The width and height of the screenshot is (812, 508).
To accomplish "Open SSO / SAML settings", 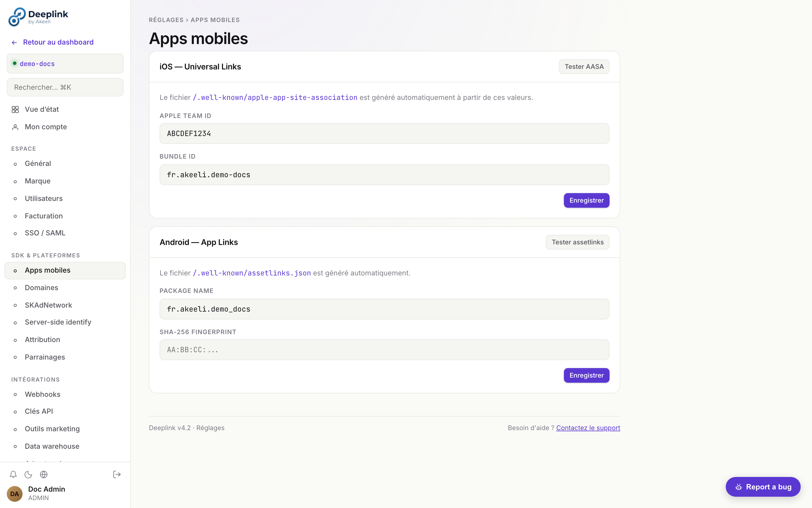I will point(65,233).
